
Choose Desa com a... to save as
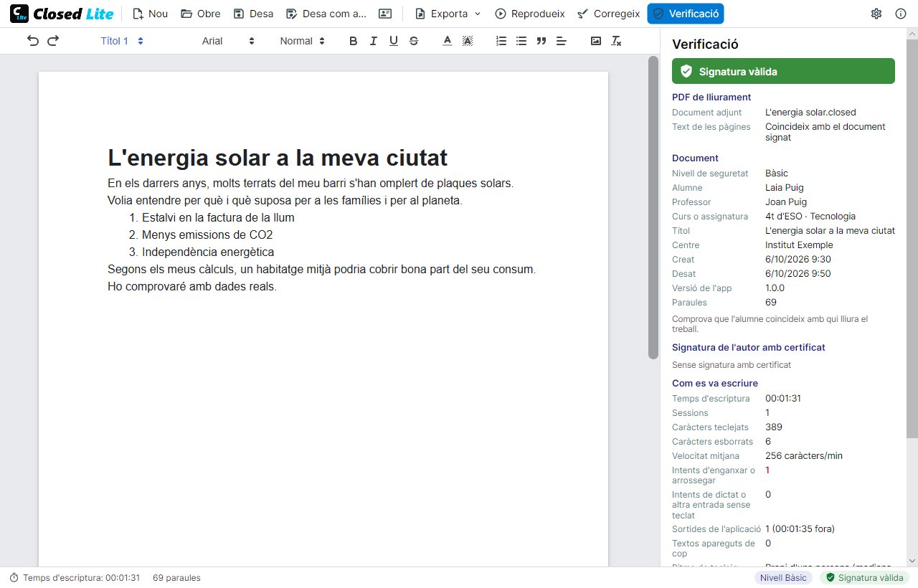326,14
